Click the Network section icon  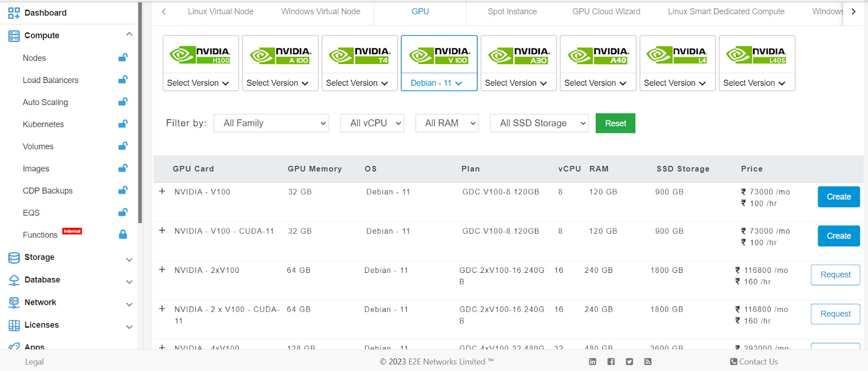pos(14,303)
